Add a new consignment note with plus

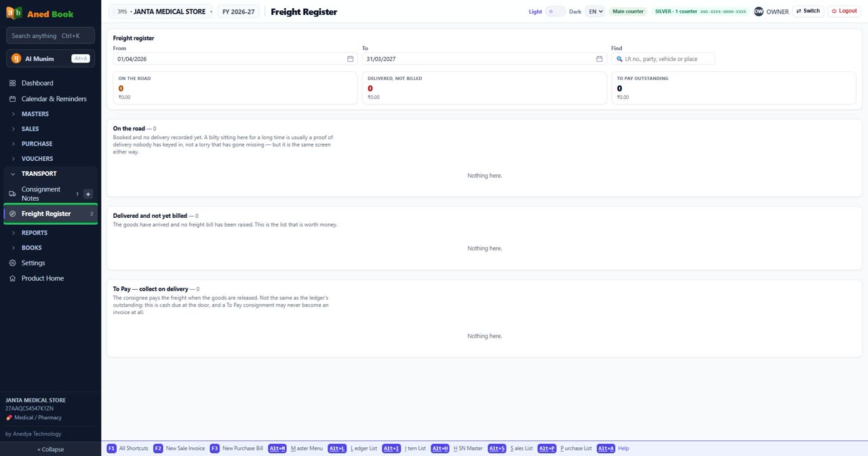pos(87,194)
